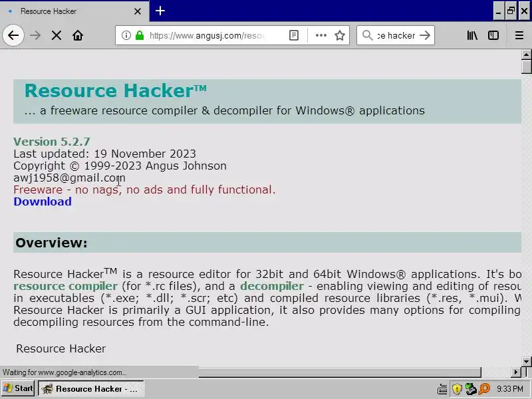The height and width of the screenshot is (399, 532).
Task: Click the vertical scrollbar up arrow
Action: point(526,55)
